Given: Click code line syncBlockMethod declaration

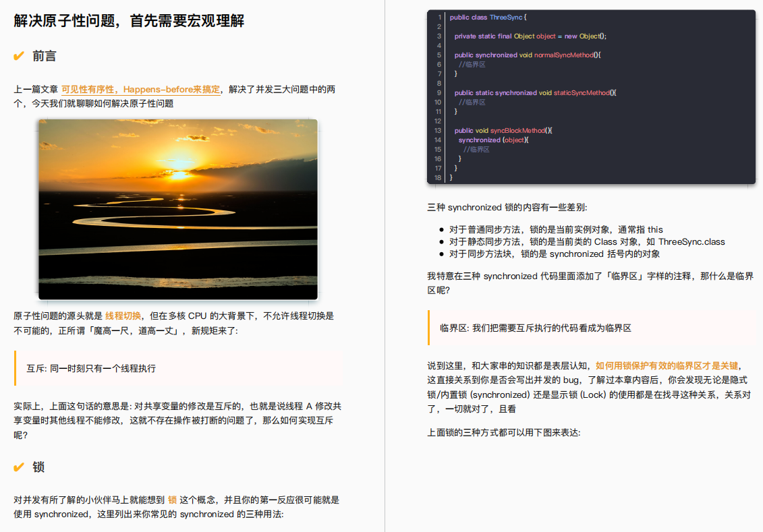Looking at the screenshot, I should click(503, 131).
